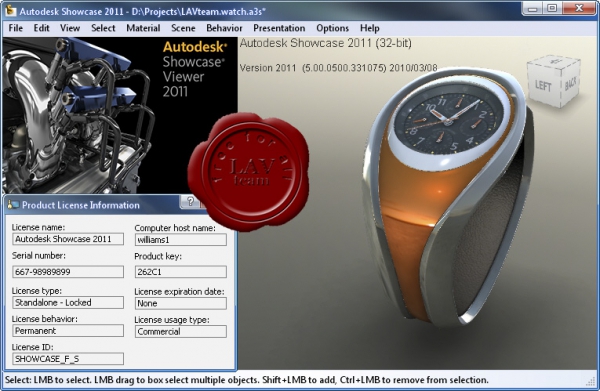600x391 pixels.
Task: Open the Behavior menu
Action: point(224,28)
